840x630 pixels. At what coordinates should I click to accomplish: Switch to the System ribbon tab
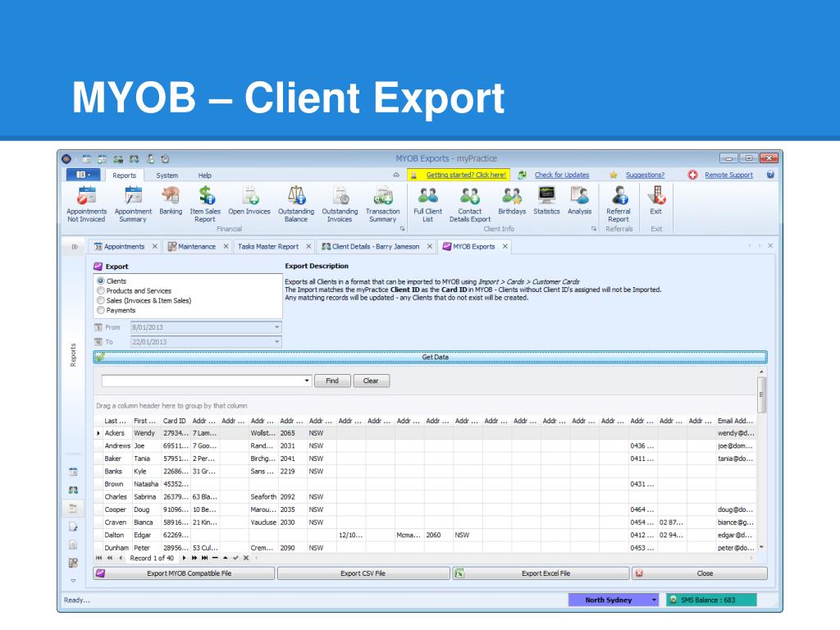(167, 176)
